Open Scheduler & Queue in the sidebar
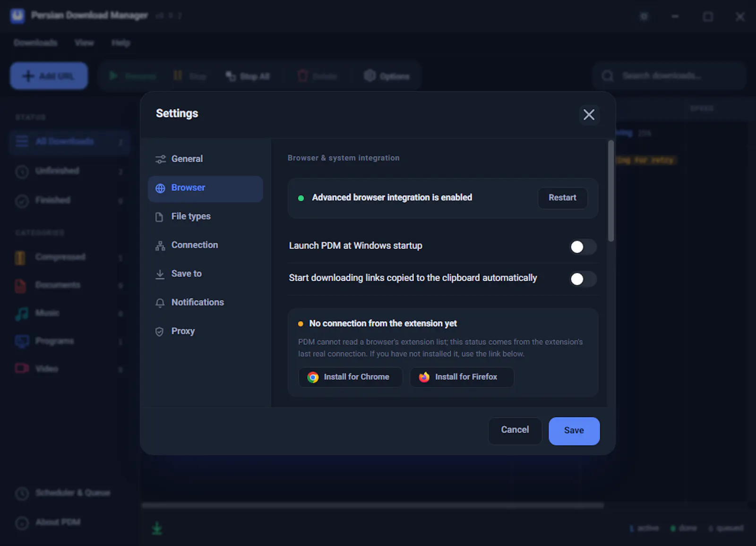Image resolution: width=756 pixels, height=546 pixels. tap(69, 493)
